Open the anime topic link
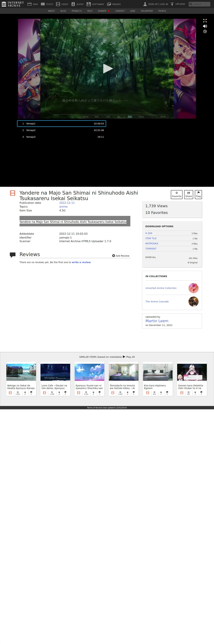Viewport: 214px width, 644px height. coord(63,207)
